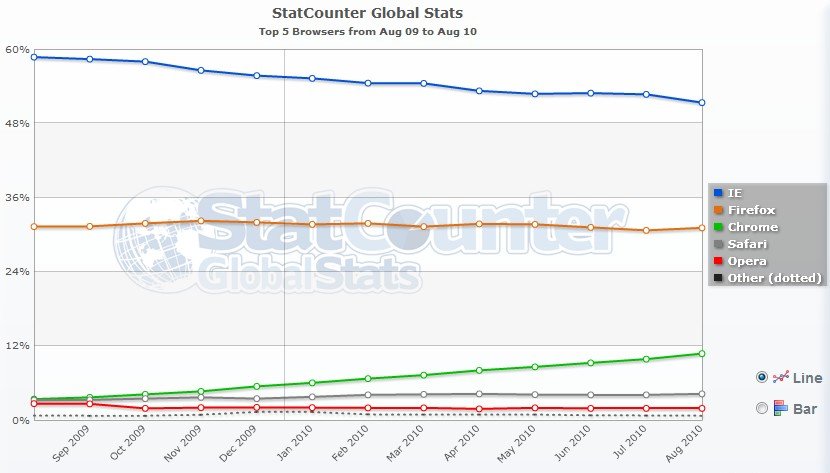The width and height of the screenshot is (830, 473).
Task: Click the line graph icon
Action: pos(781,377)
